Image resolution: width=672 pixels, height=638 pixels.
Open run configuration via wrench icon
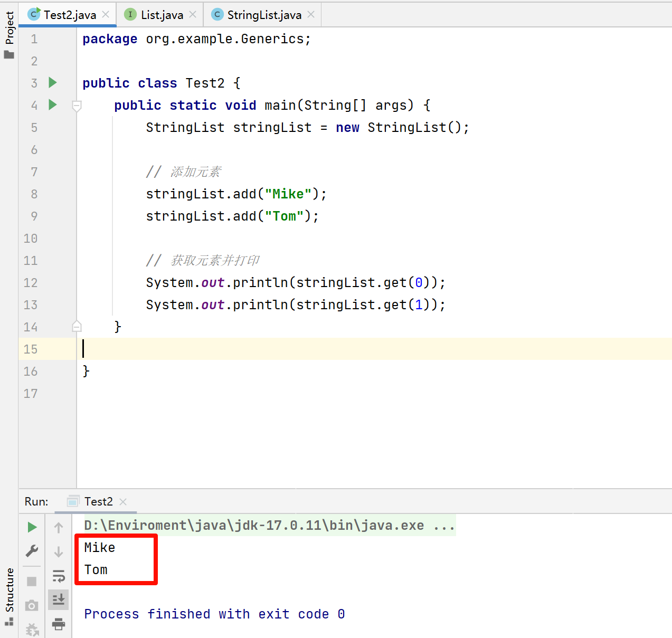click(32, 551)
